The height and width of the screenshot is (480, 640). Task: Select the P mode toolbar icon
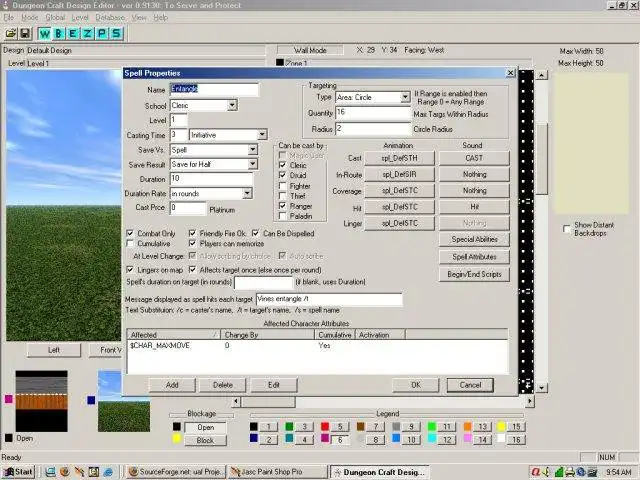pos(101,33)
